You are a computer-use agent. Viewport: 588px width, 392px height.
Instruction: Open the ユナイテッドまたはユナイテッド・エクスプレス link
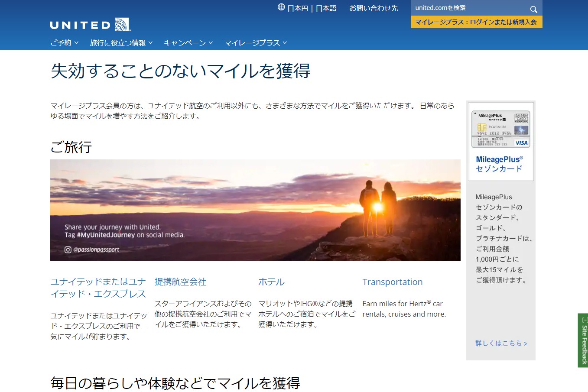pos(98,288)
